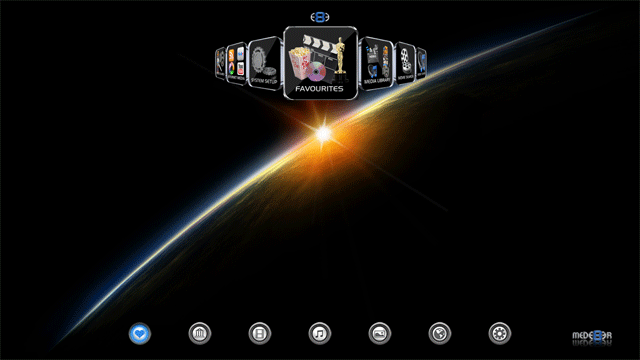This screenshot has height=360, width=640.
Task: Select the leftmost partially hidden carousel tile
Action: pos(220,63)
